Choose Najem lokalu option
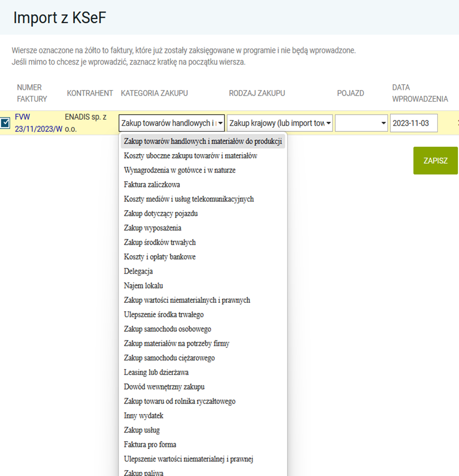Image resolution: width=459 pixels, height=476 pixels. click(x=143, y=285)
